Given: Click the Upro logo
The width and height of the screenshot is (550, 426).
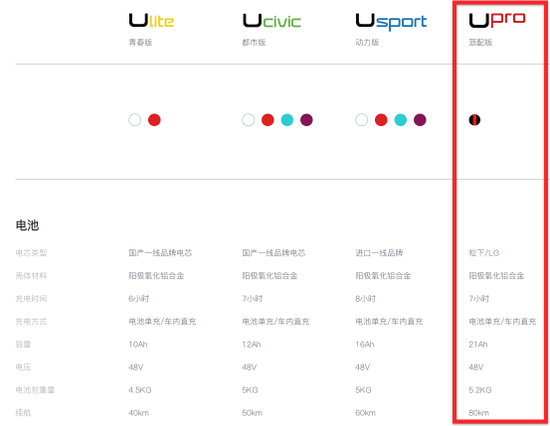Looking at the screenshot, I should point(497,20).
